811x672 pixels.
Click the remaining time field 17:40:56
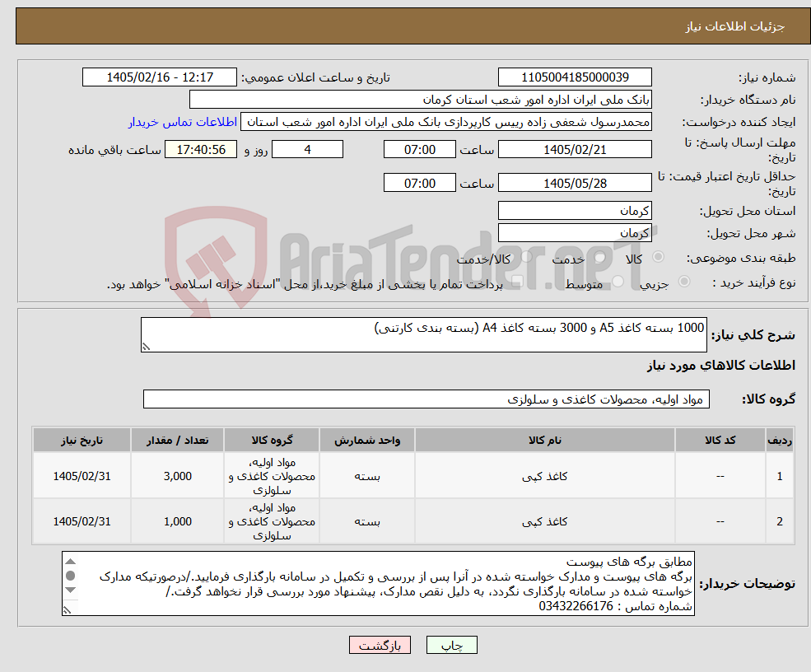pos(201,150)
